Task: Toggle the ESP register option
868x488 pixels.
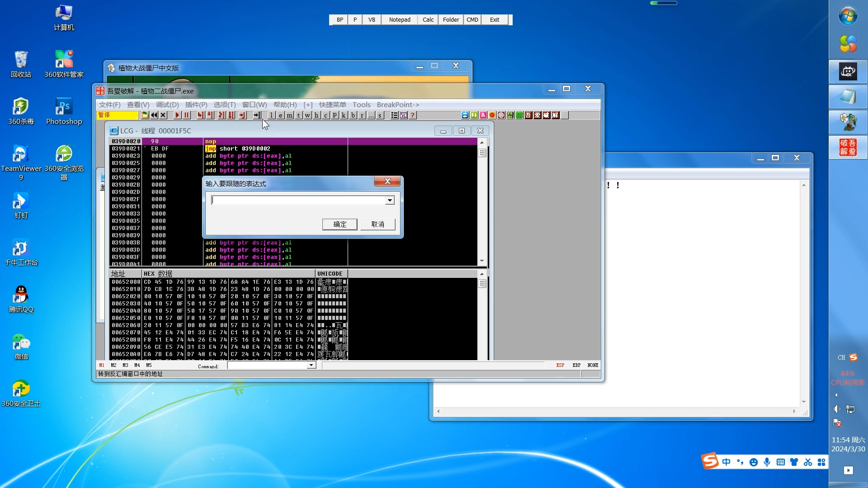Action: click(x=560, y=365)
